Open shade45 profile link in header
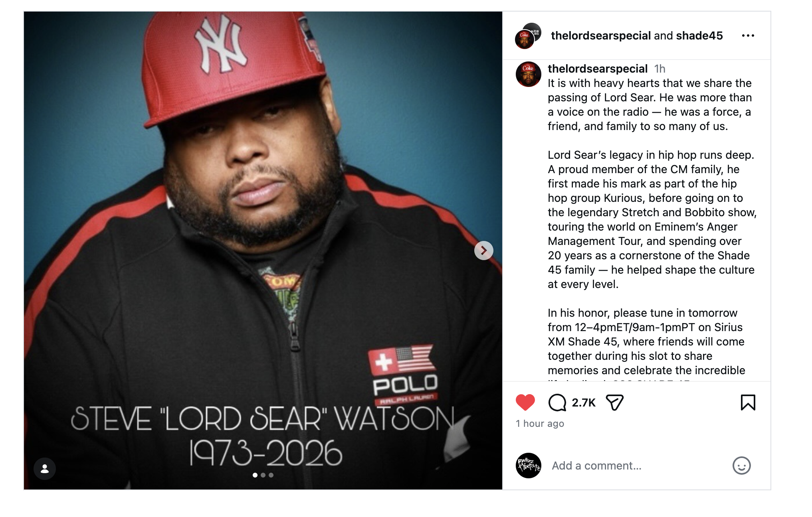This screenshot has width=812, height=517. tap(699, 36)
